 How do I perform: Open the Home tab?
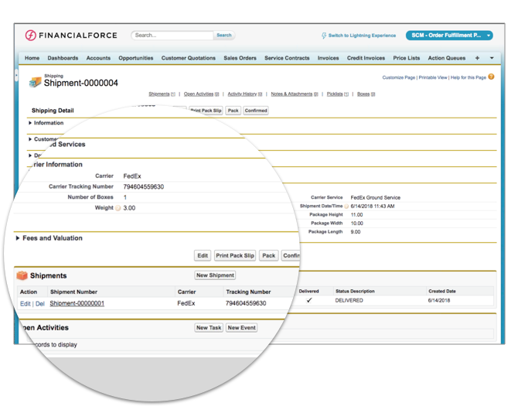(x=32, y=58)
